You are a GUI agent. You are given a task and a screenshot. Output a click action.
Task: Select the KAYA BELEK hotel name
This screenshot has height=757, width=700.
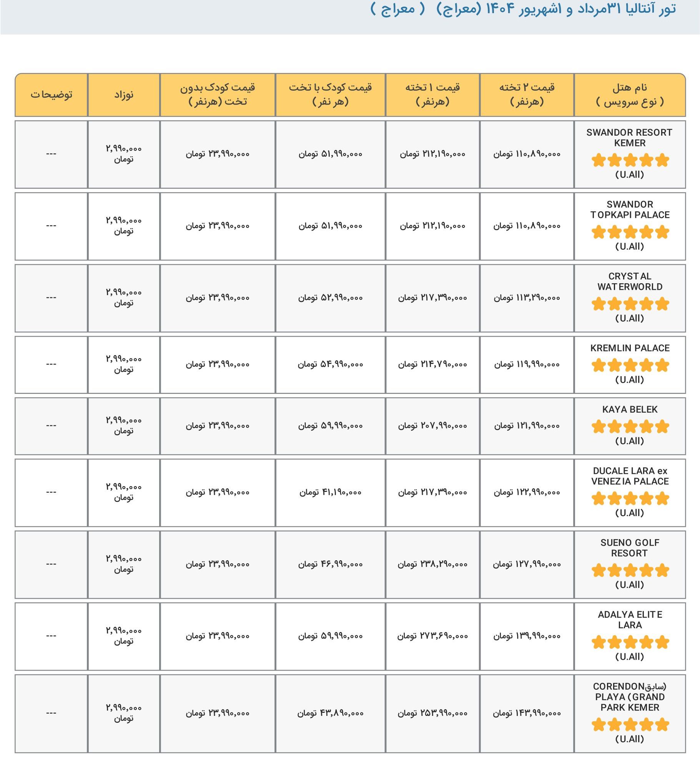click(630, 410)
